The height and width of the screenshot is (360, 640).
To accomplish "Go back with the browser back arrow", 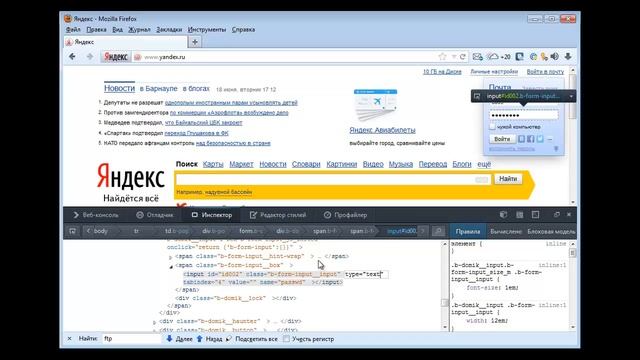I will pos(72,57).
